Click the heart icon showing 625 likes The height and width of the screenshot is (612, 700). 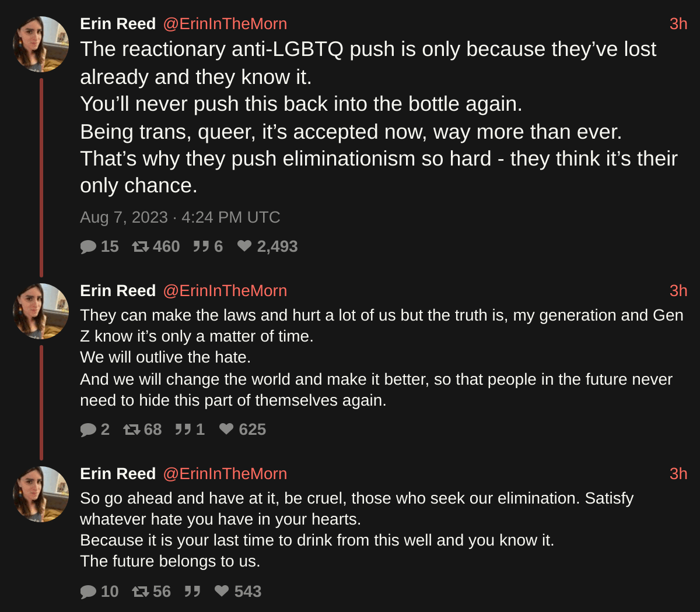226,430
